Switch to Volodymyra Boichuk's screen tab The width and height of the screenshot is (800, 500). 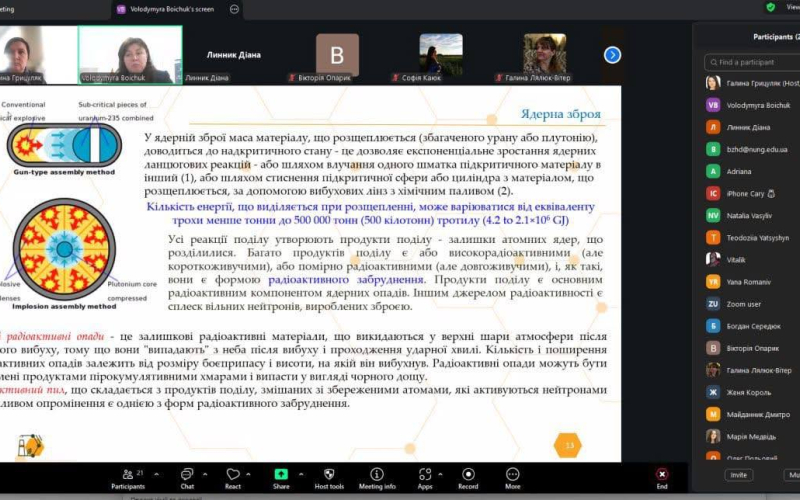tap(165, 9)
